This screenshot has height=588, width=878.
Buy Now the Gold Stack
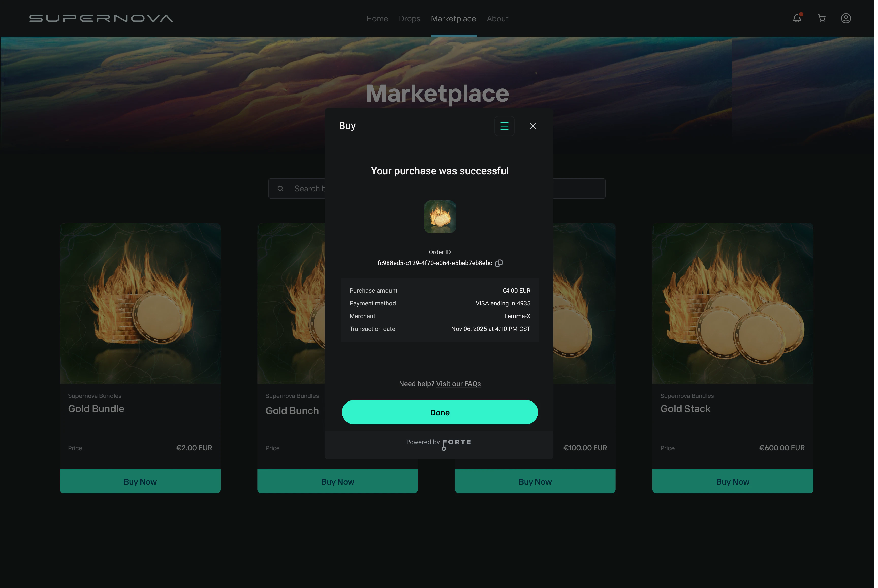[732, 482]
